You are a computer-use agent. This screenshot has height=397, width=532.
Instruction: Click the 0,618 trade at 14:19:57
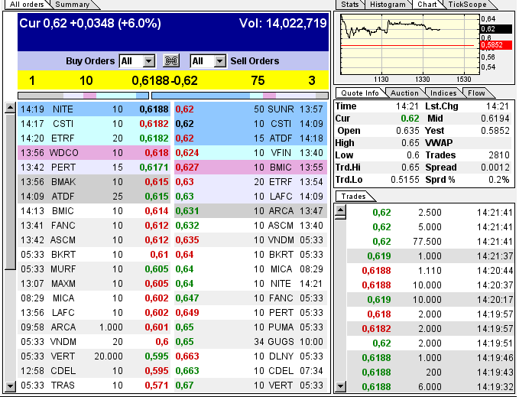point(430,314)
